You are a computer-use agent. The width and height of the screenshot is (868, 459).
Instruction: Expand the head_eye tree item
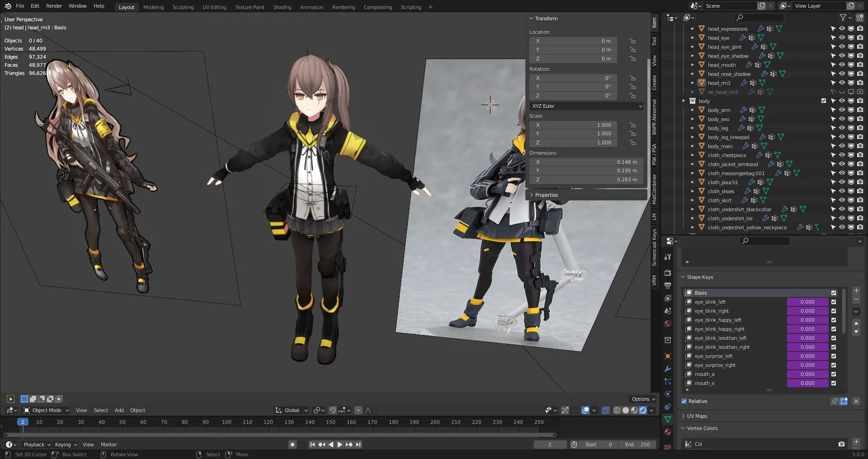(x=692, y=38)
